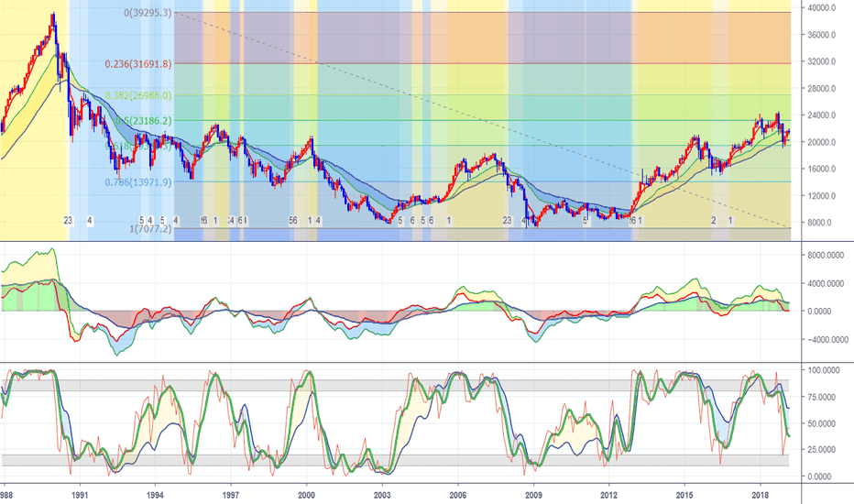Click the 1991 year marker on time axis
Screen dimensions: 854x504
pos(80,495)
